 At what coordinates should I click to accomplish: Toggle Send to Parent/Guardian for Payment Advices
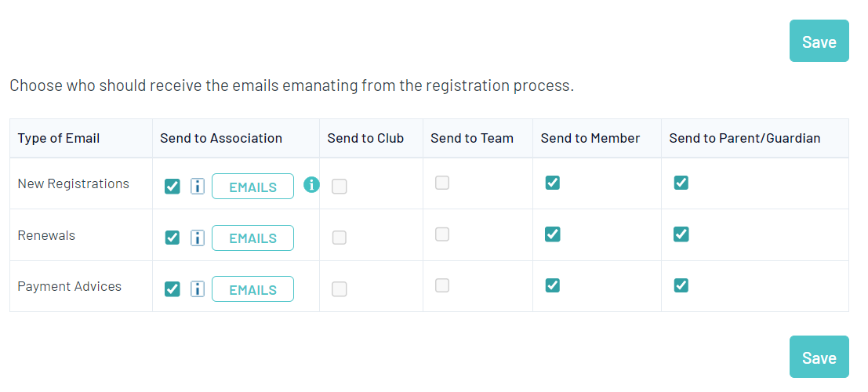pos(681,285)
